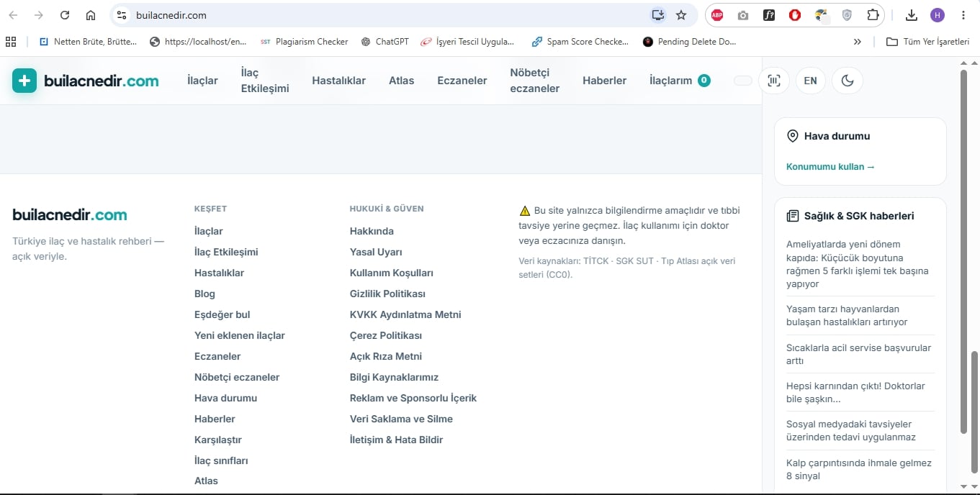Switch language with the EN button
The width and height of the screenshot is (980, 495).
point(811,81)
